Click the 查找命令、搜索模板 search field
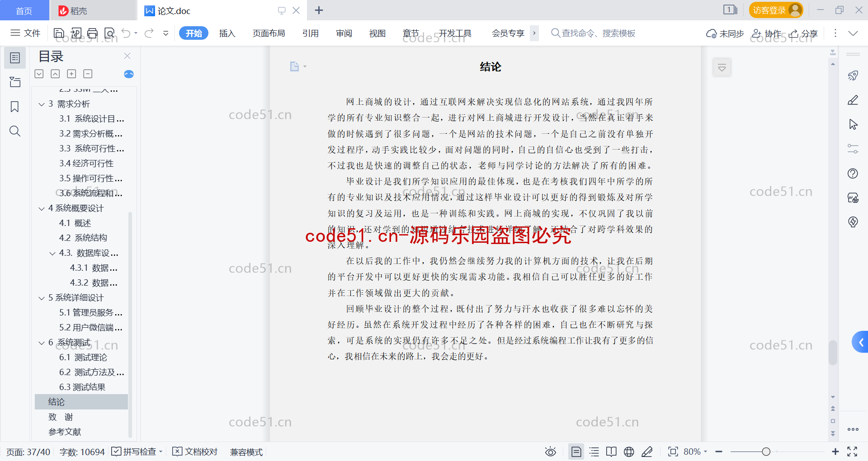Screen dimensions: 868x461 click(593, 33)
